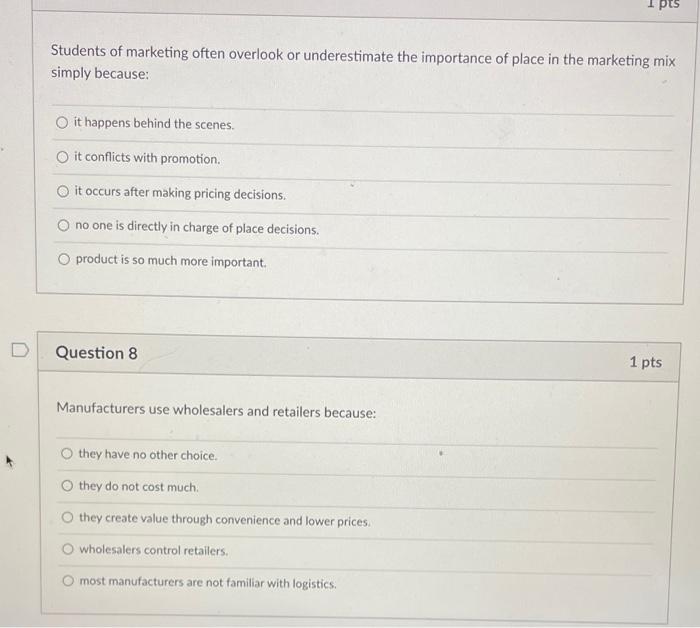Select 'they have no other choice' answer
The height and width of the screenshot is (628, 700).
coord(67,455)
